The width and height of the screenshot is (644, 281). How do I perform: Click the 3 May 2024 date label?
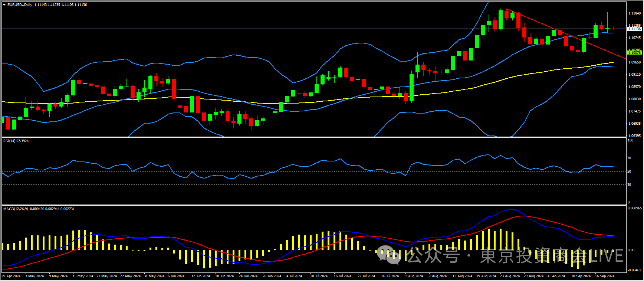click(x=34, y=276)
